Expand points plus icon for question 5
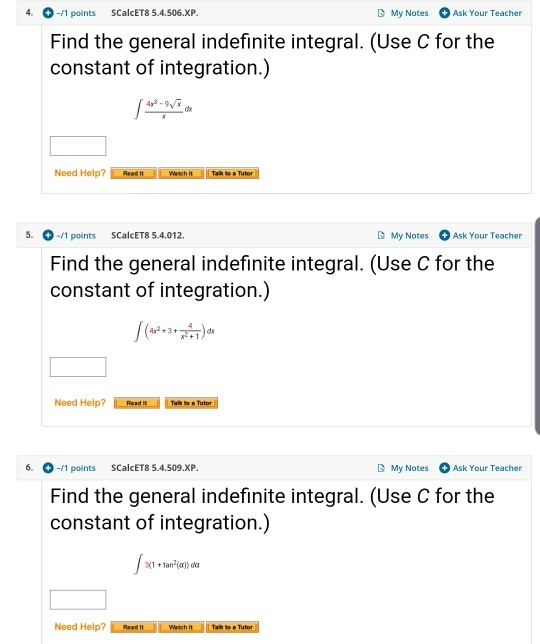The image size is (540, 644). (48, 235)
